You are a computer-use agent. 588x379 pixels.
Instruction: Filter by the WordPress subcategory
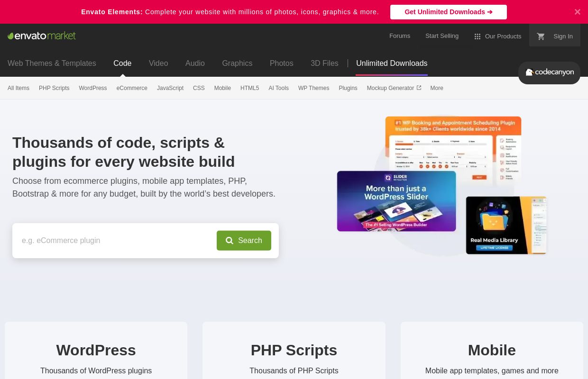(x=92, y=88)
